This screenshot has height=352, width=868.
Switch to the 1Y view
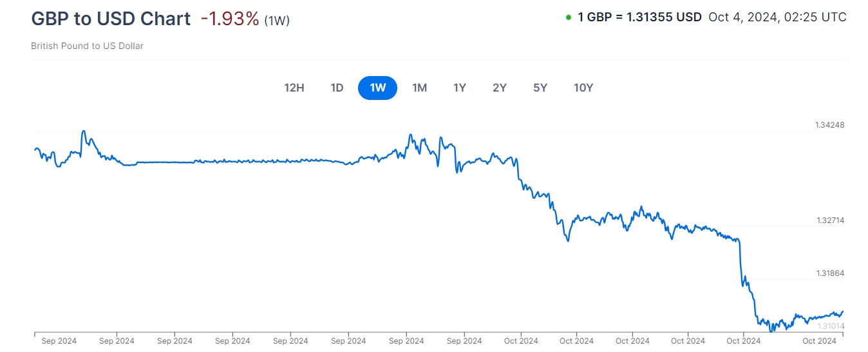point(459,88)
